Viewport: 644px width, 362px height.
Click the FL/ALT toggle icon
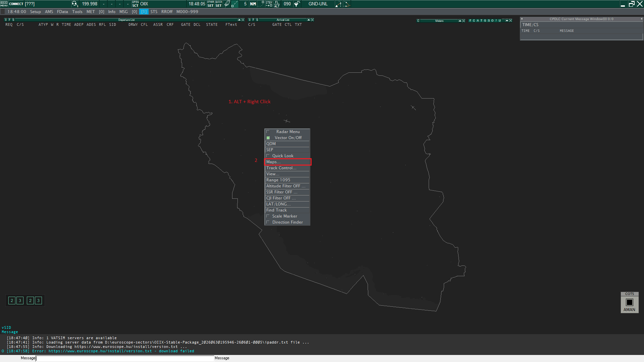click(277, 4)
